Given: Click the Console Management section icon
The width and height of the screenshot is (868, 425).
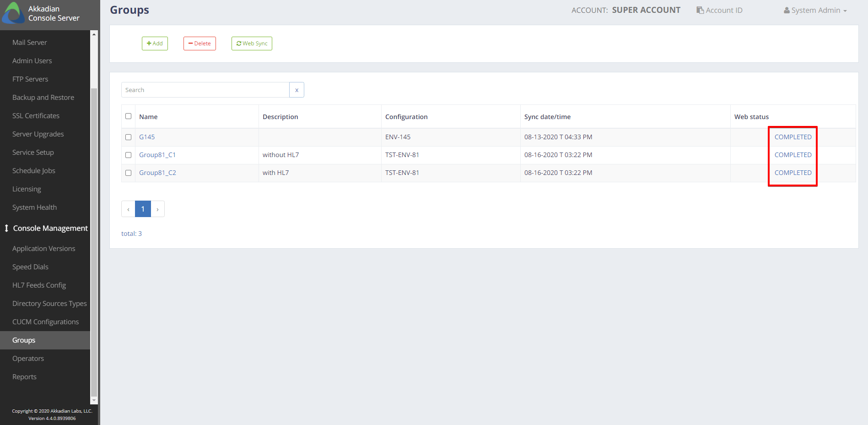Looking at the screenshot, I should 6,228.
